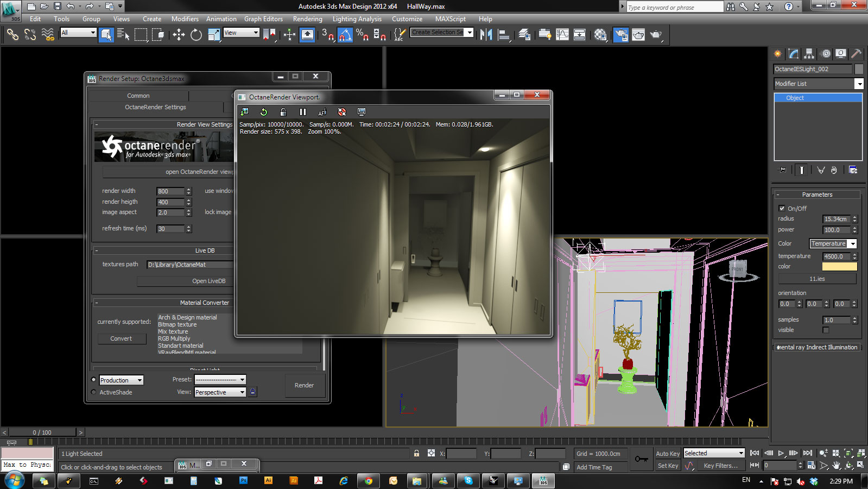Open the Rendered Frame Window
The height and width of the screenshot is (489, 868).
point(638,35)
